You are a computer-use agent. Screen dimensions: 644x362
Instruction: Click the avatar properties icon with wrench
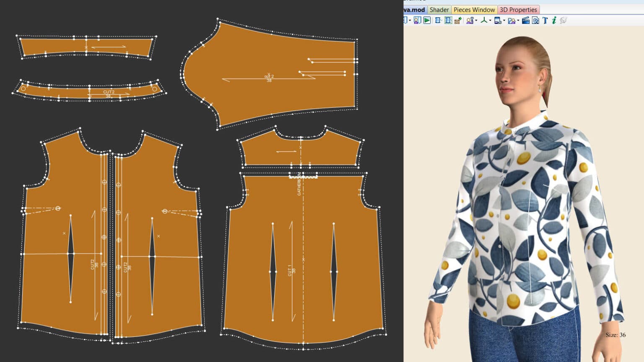click(470, 20)
